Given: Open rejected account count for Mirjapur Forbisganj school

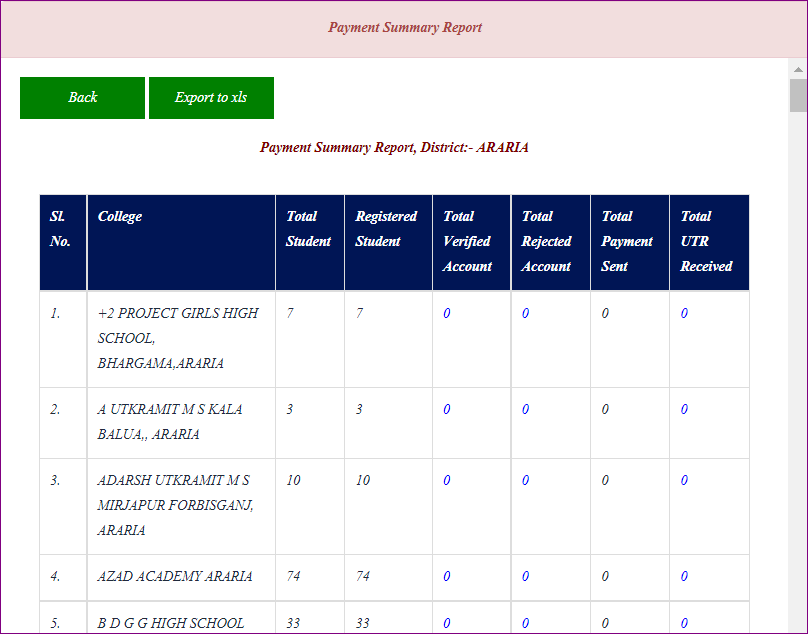Looking at the screenshot, I should point(526,481).
